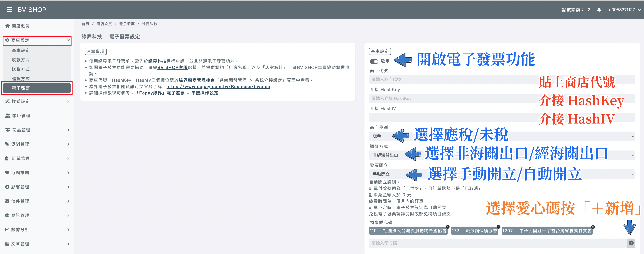The width and height of the screenshot is (644, 254).
Task: Expand the 訂單管理 chevron
Action: click(x=68, y=158)
